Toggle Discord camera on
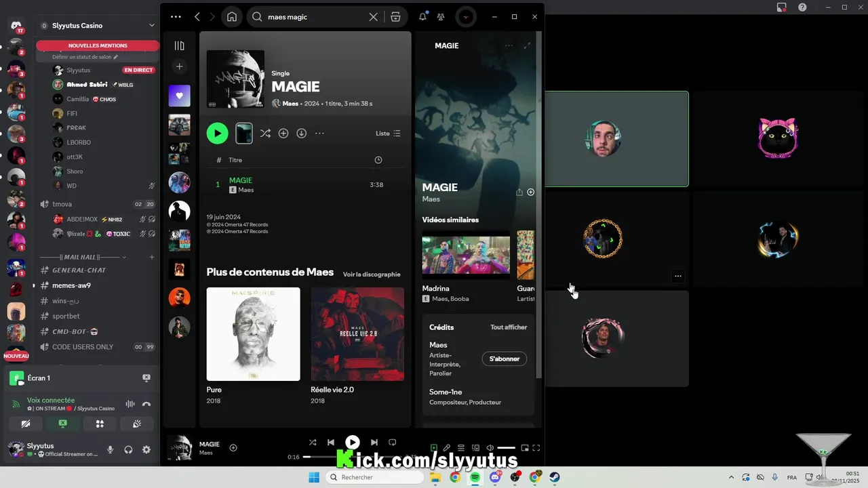 (x=26, y=424)
